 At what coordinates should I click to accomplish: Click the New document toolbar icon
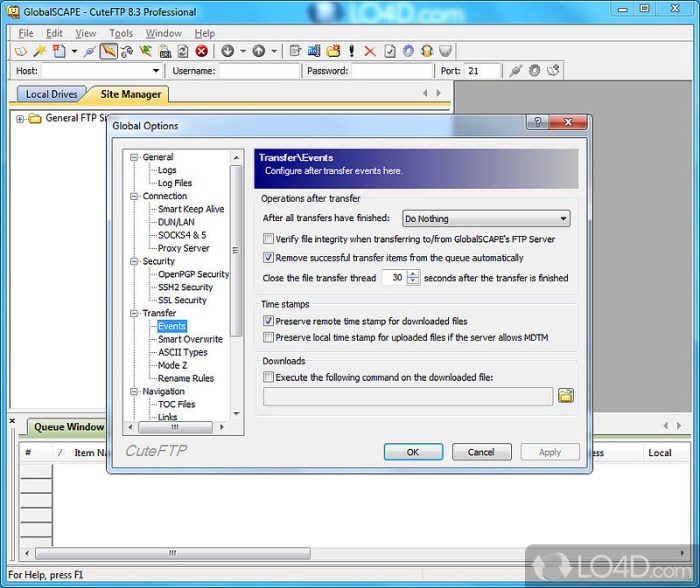tap(58, 51)
